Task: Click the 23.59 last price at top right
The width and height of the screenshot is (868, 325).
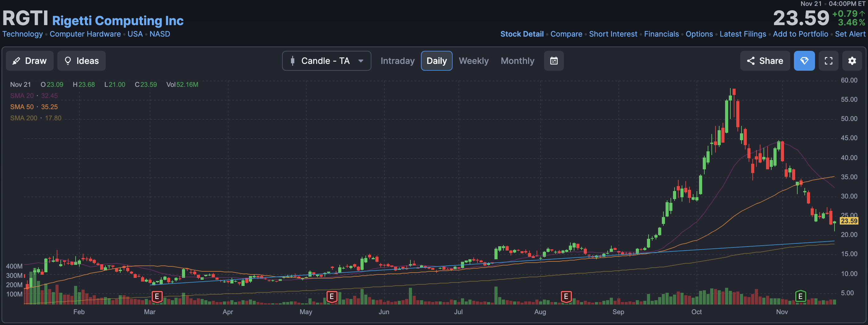Action: point(801,18)
